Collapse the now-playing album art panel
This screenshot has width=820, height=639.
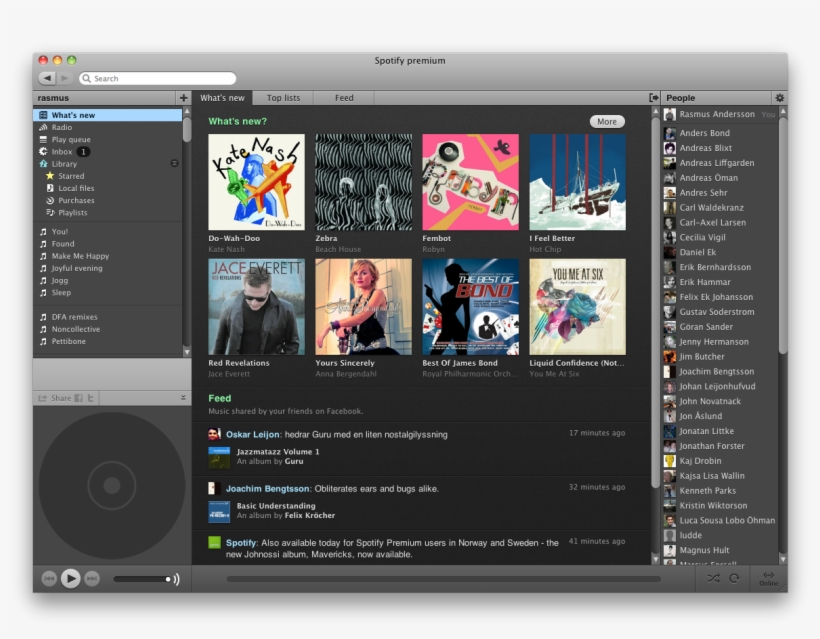coord(183,398)
